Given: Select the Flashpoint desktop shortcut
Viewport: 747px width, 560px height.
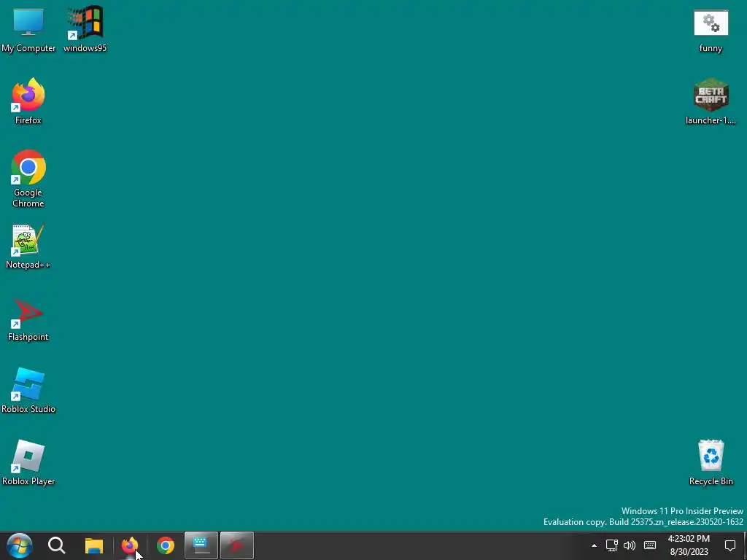Looking at the screenshot, I should click(x=28, y=320).
